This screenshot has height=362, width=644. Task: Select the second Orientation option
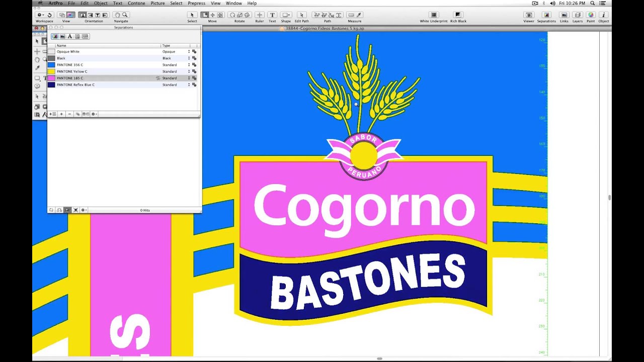(x=90, y=15)
